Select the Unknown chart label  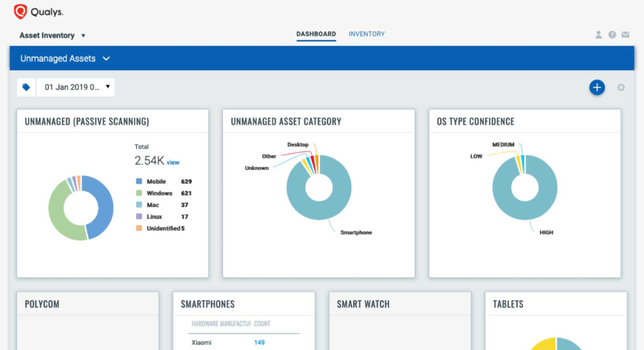pyautogui.click(x=257, y=168)
